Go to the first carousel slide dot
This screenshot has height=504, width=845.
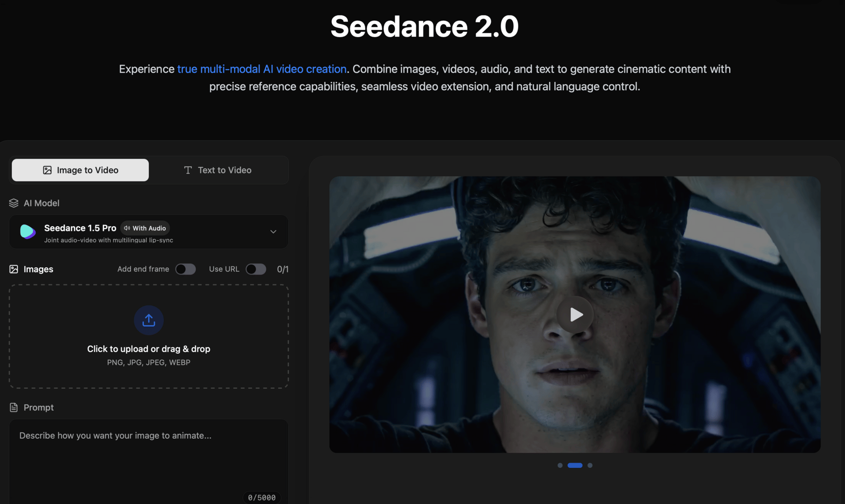point(560,465)
